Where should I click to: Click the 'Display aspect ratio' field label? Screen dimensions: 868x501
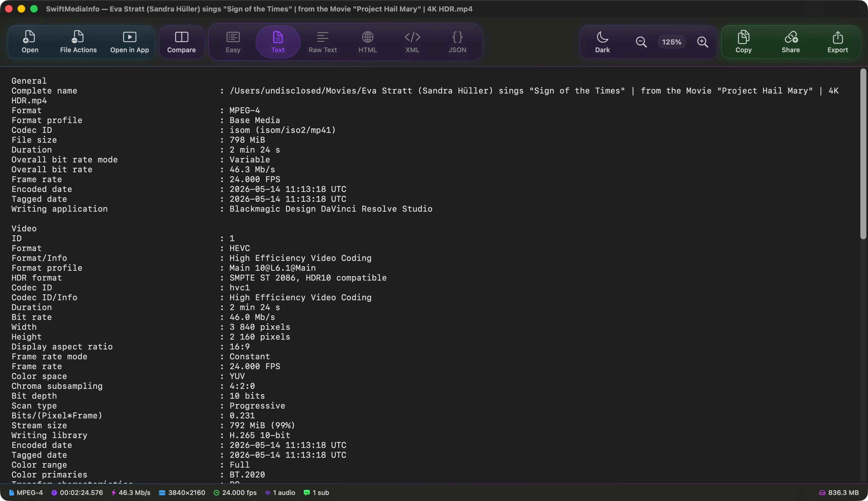tap(62, 347)
